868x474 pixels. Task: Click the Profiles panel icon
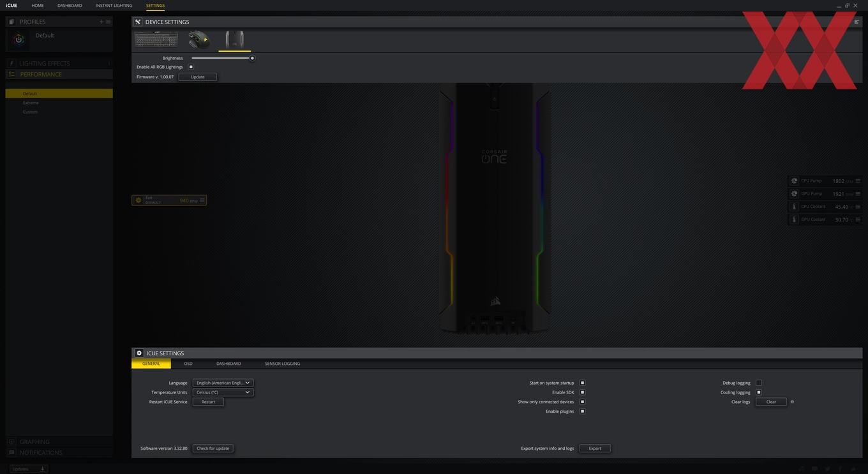point(11,22)
